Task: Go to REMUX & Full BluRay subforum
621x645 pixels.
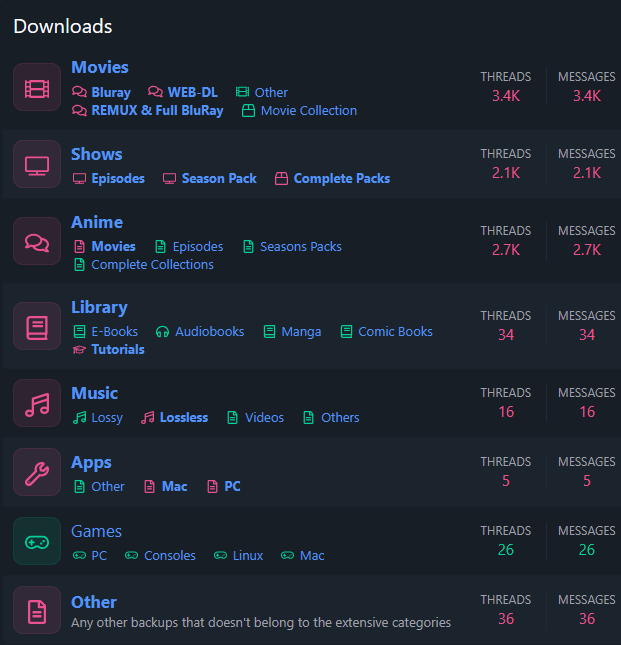Action: pyautogui.click(x=157, y=111)
